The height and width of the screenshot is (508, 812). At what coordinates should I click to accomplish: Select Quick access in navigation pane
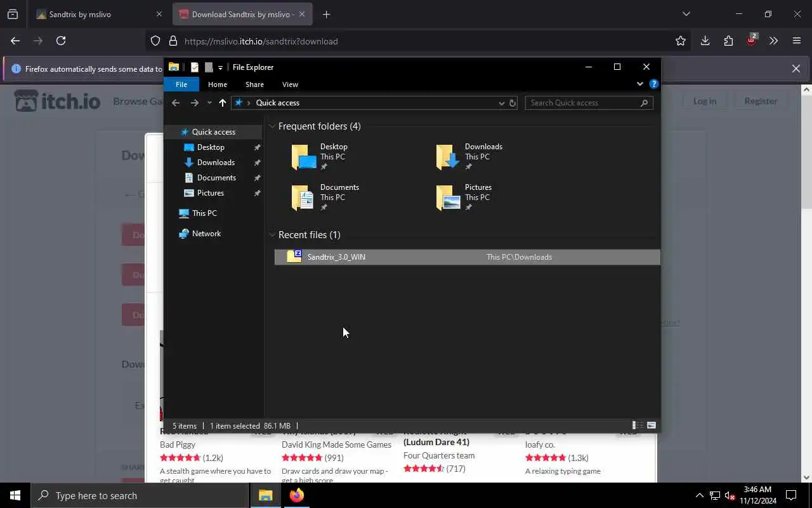(213, 132)
